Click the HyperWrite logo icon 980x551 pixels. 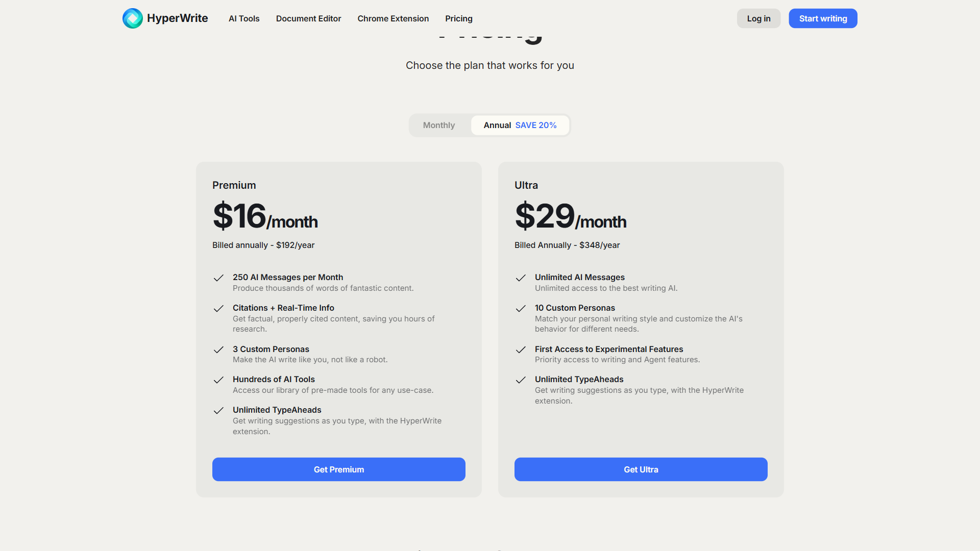133,18
